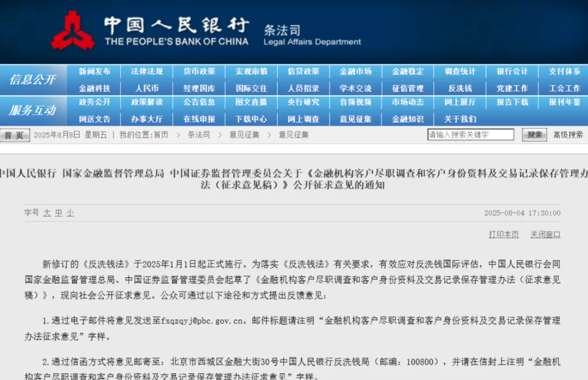Go to 办事大厅 page
Viewport: 588px width, 380px height.
[147, 119]
